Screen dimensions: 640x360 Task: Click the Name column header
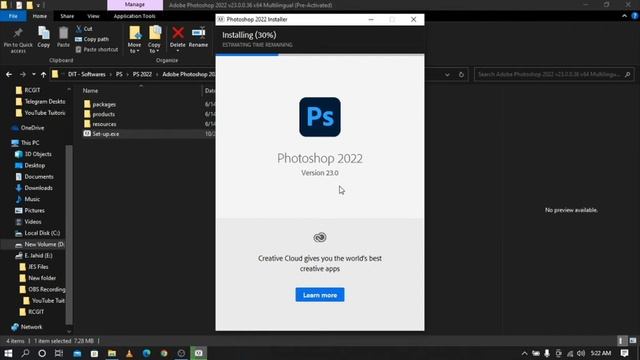(x=90, y=91)
